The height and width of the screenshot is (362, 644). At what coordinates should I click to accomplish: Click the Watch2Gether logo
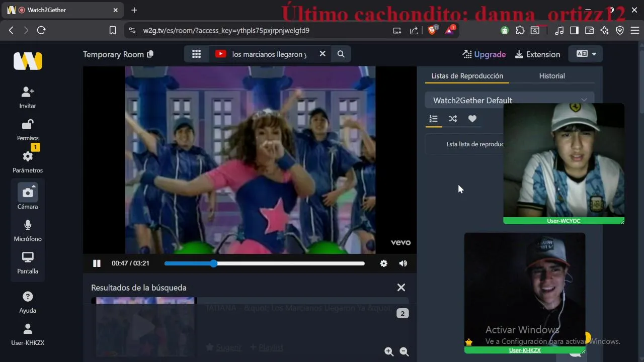pyautogui.click(x=28, y=61)
